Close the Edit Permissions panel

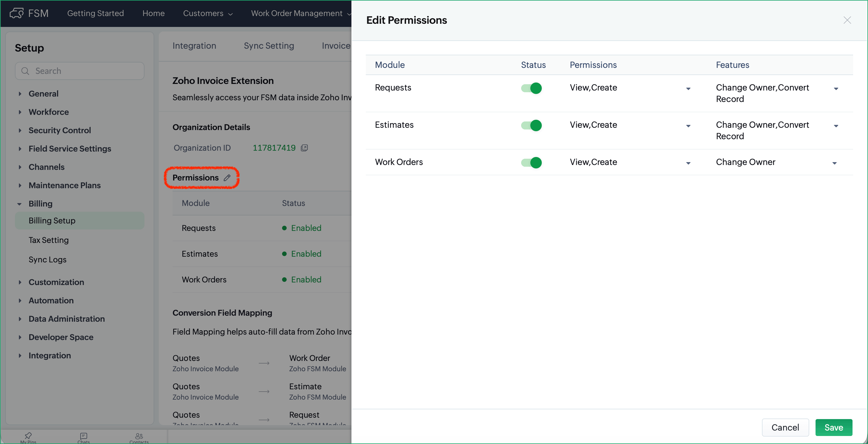[x=847, y=20]
